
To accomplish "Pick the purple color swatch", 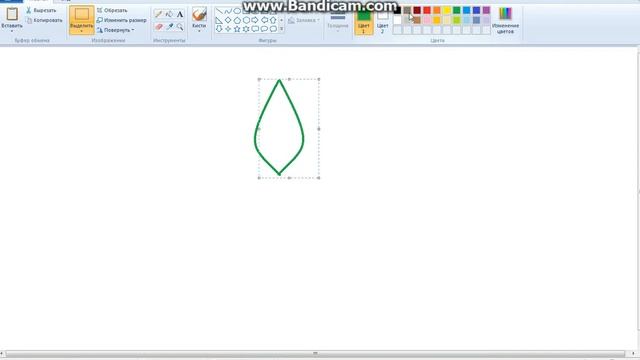I will coord(486,10).
